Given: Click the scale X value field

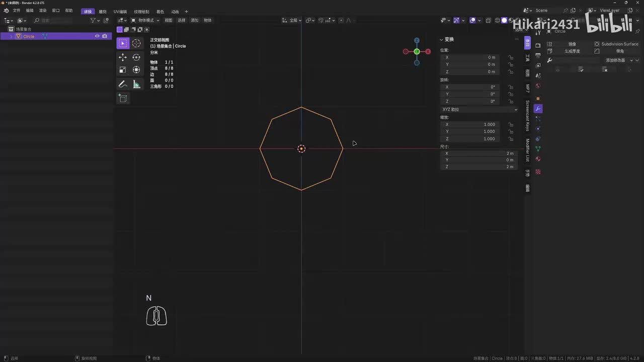Looking at the screenshot, I should [x=470, y=125].
